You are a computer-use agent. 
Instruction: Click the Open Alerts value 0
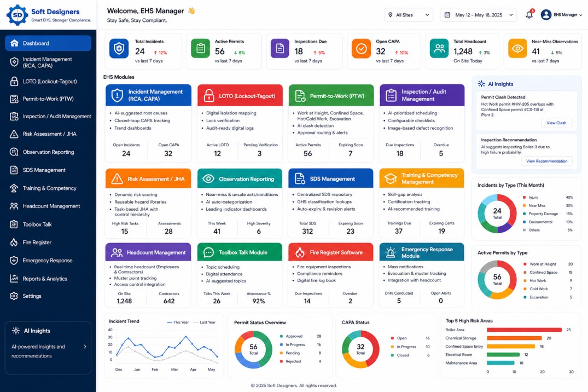(441, 301)
